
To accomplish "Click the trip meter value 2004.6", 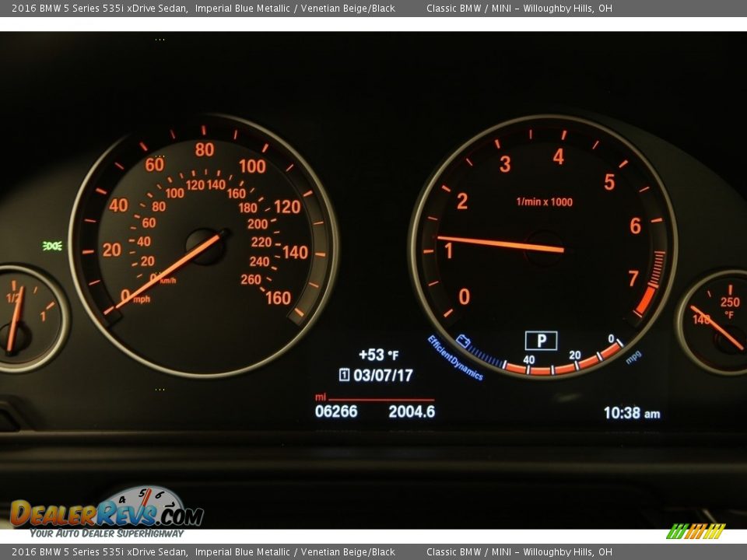I will click(x=412, y=411).
